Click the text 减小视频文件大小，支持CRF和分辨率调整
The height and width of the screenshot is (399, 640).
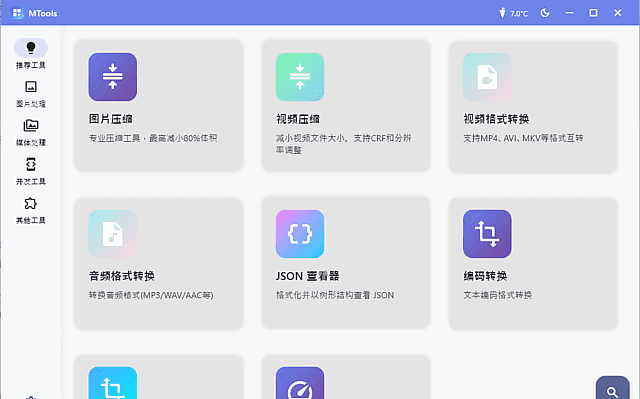click(x=344, y=144)
